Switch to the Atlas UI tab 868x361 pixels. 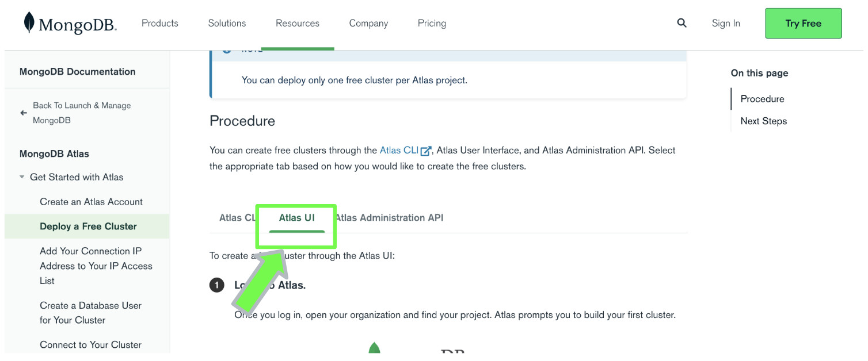(x=296, y=218)
